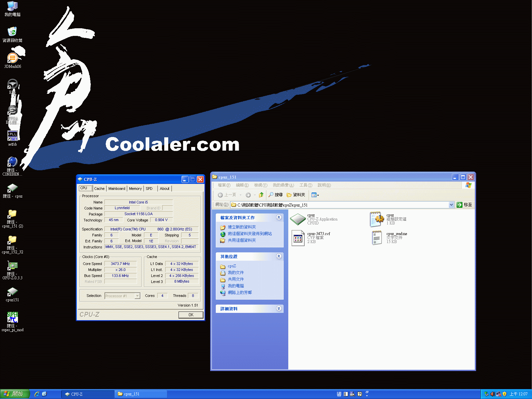
Task: Launch the 3DMark06 desktop shortcut
Action: (12, 61)
